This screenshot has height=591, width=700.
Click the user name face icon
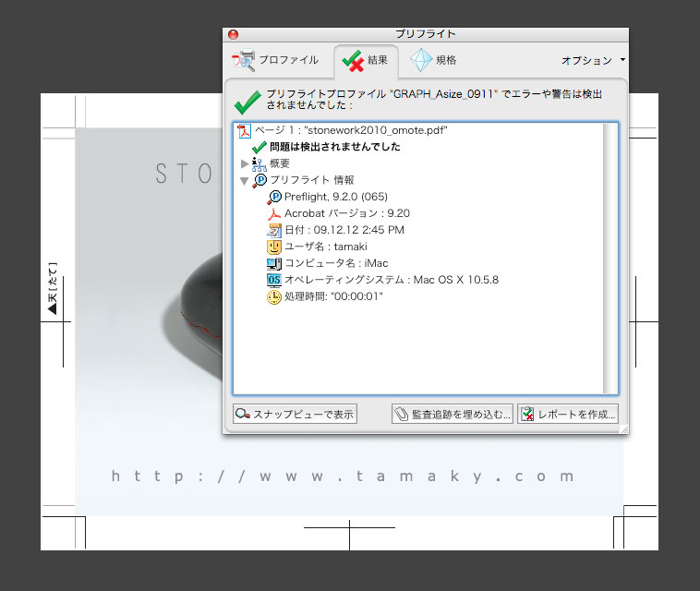pyautogui.click(x=273, y=247)
